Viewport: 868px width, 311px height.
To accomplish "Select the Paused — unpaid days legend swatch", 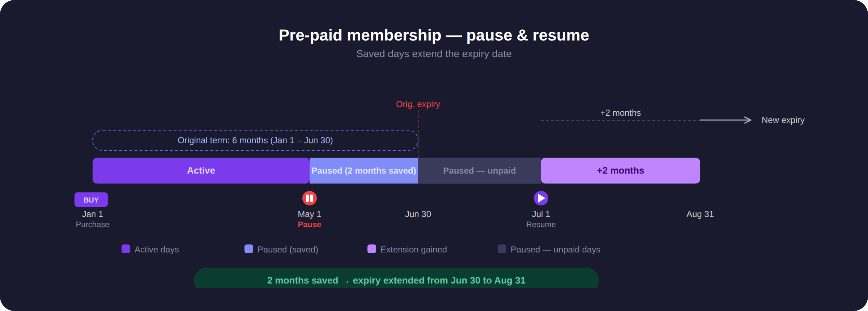I will (x=502, y=249).
